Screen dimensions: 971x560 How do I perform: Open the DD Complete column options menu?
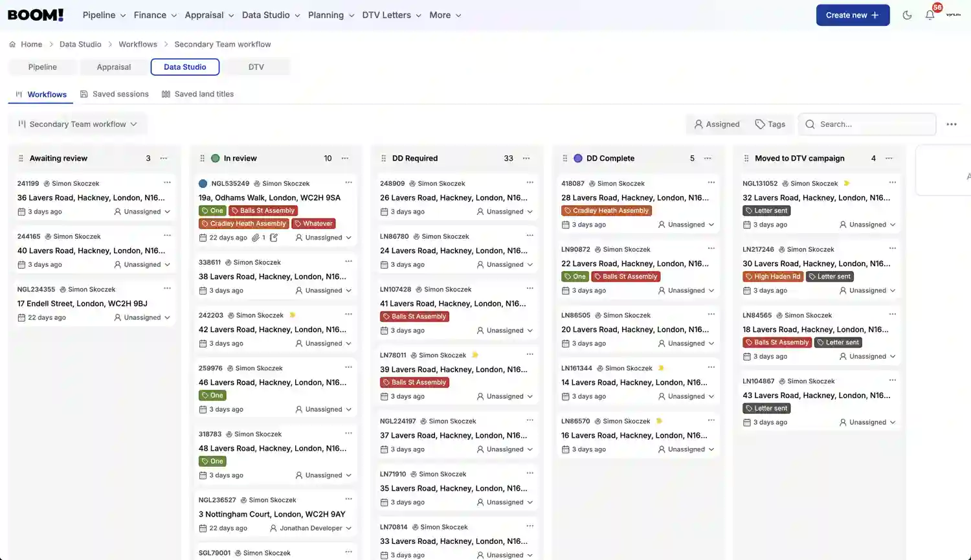point(708,158)
